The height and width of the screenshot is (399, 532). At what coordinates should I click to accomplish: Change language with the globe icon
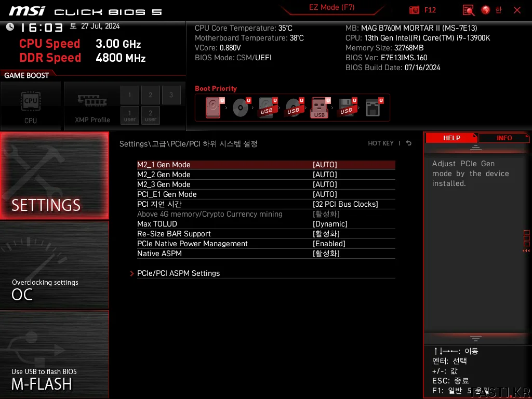[486, 10]
